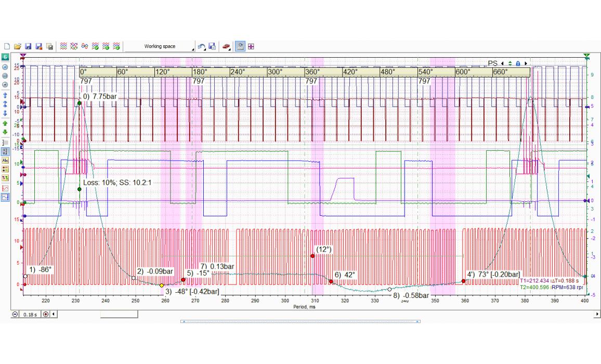Toggle the highlighted ruler mode button in toolbar
Viewport: 601px width, 364px height.
240,46
